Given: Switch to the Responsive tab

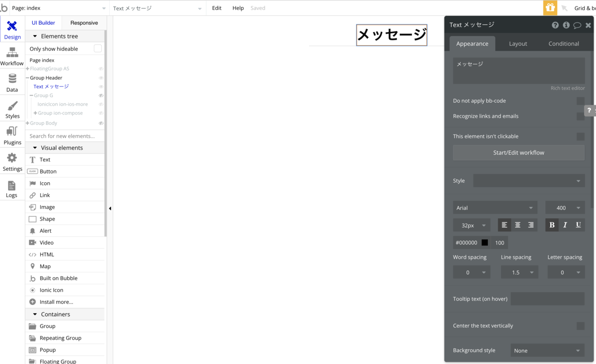Looking at the screenshot, I should click(84, 23).
